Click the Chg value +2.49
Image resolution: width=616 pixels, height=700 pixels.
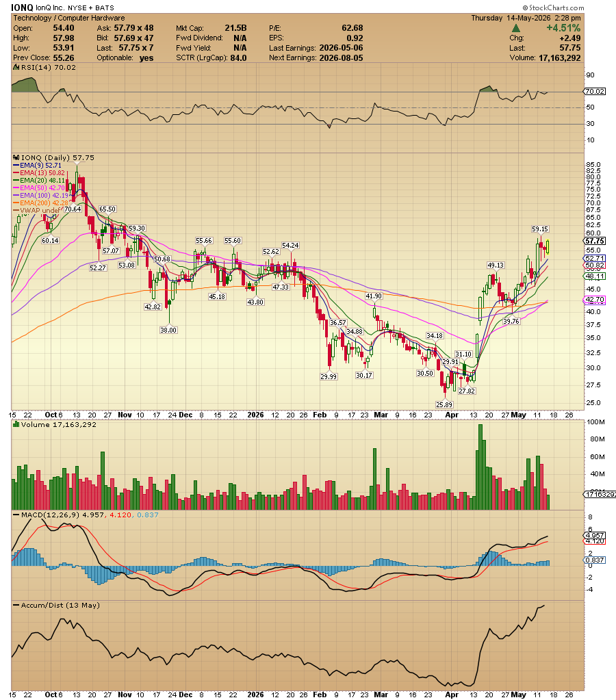tap(569, 38)
